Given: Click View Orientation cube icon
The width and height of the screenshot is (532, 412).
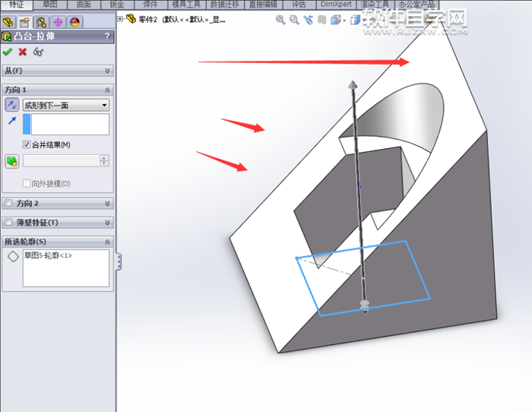Looking at the screenshot, I should [335, 20].
